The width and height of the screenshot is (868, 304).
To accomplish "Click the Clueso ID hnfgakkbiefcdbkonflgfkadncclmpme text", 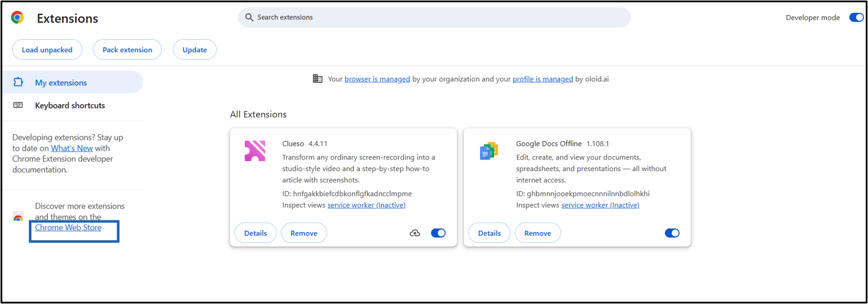I will coord(347,193).
